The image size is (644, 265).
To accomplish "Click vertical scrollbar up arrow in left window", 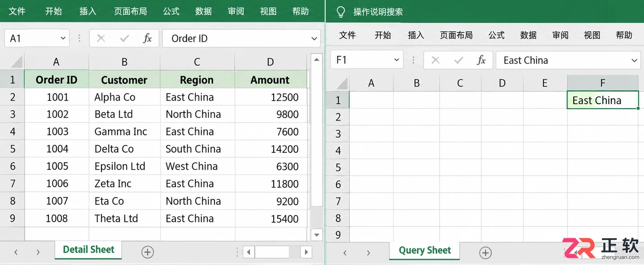I will 317,59.
